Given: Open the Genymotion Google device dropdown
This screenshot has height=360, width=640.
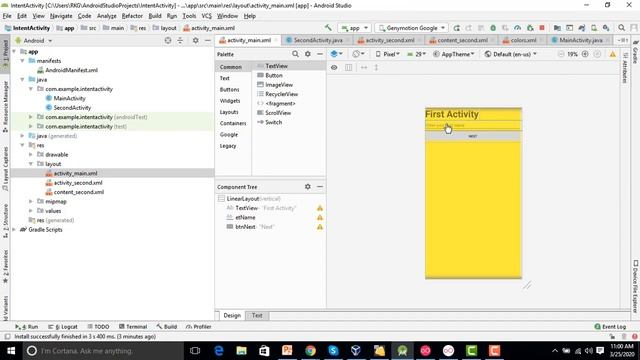Looking at the screenshot, I should (411, 28).
